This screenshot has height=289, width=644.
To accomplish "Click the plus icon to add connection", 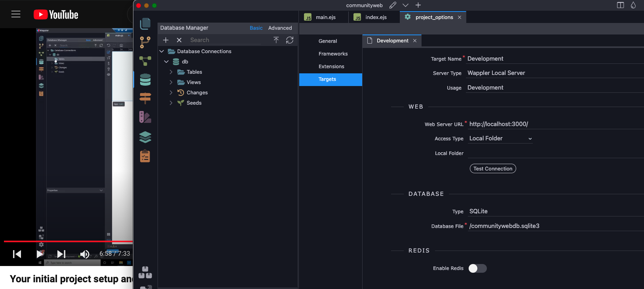I will 166,40.
